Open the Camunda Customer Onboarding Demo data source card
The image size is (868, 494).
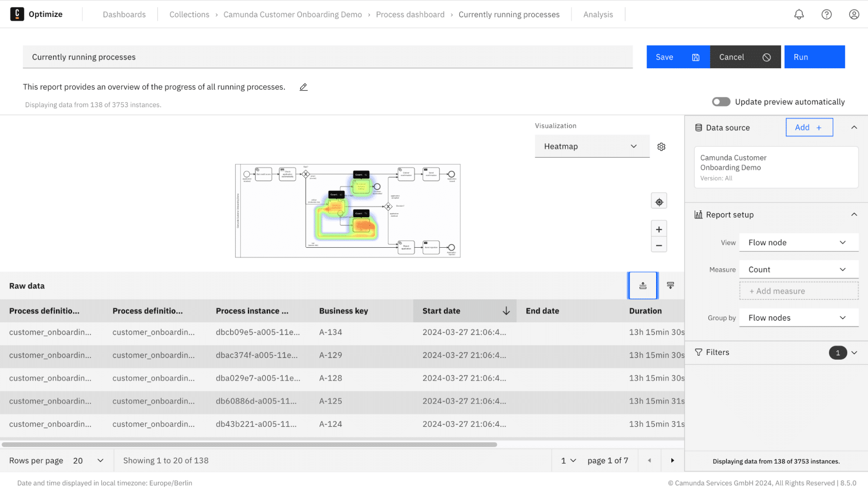click(x=776, y=167)
